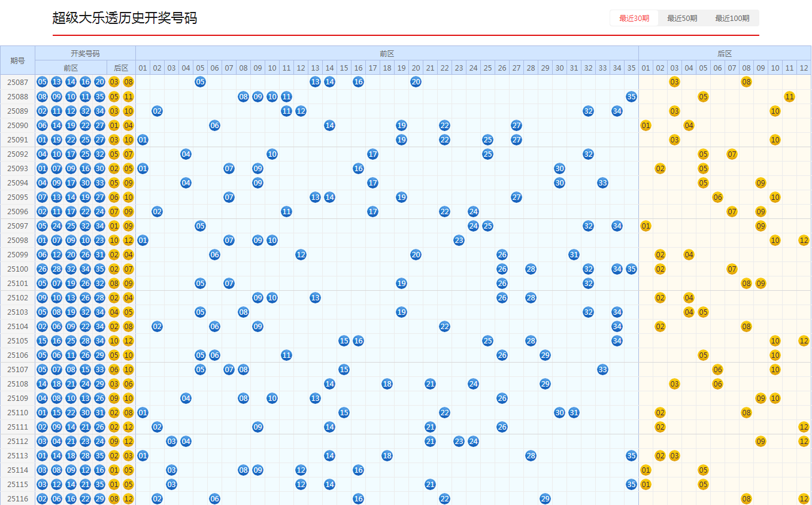The image size is (812, 505).
Task: Select period number 25109
Action: 17,398
